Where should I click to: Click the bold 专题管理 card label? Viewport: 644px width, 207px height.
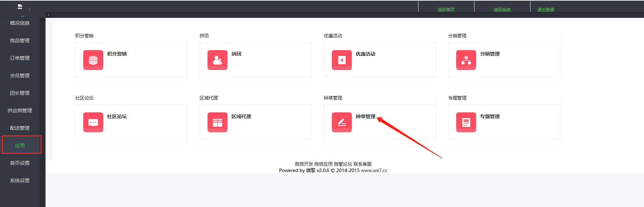click(x=490, y=116)
